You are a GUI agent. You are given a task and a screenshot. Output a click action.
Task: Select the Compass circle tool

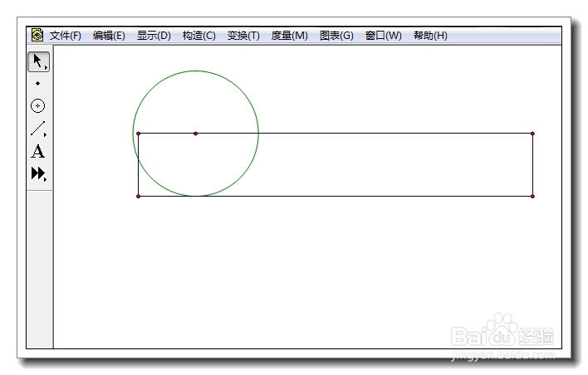coord(37,105)
